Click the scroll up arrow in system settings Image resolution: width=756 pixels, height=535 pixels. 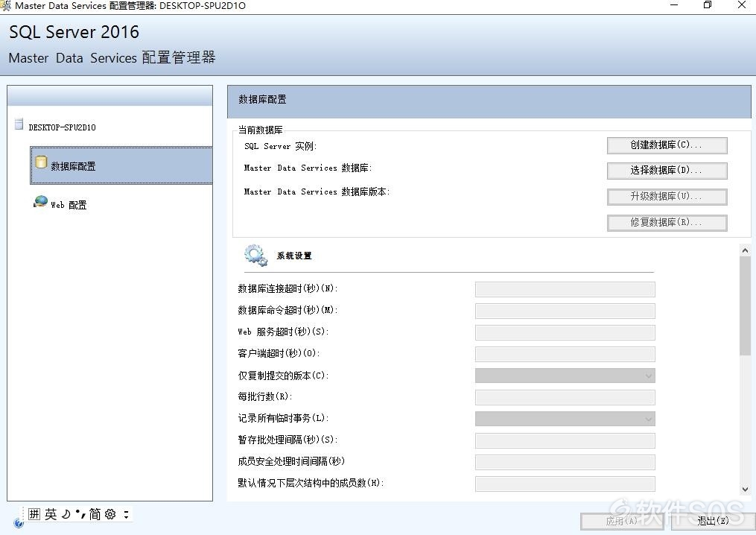pyautogui.click(x=745, y=250)
